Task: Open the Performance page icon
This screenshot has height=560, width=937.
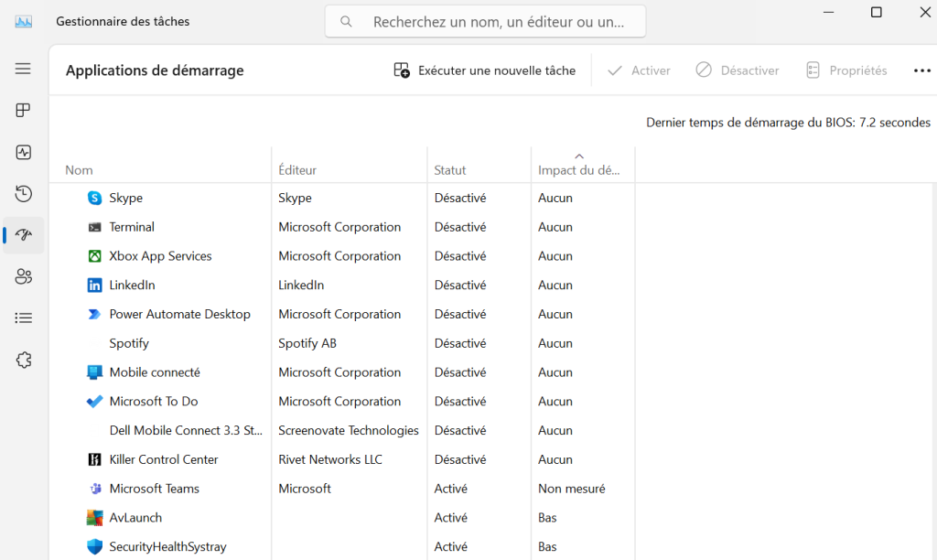Action: (23, 152)
